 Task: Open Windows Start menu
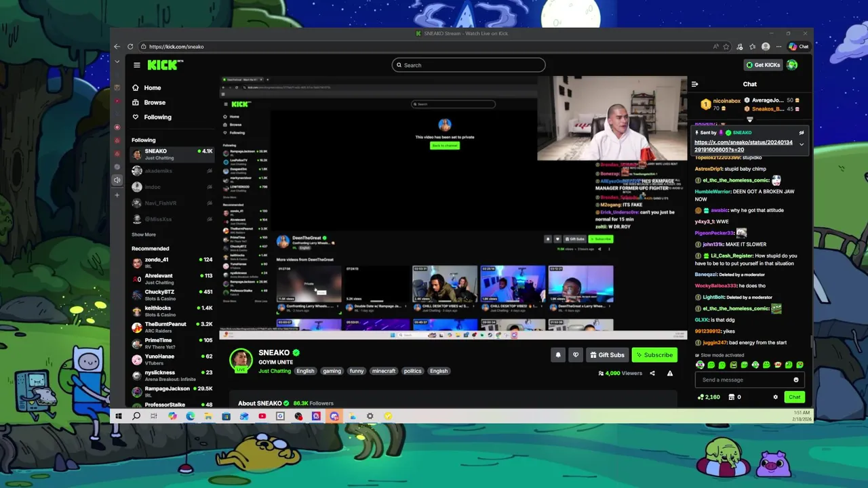coord(118,416)
